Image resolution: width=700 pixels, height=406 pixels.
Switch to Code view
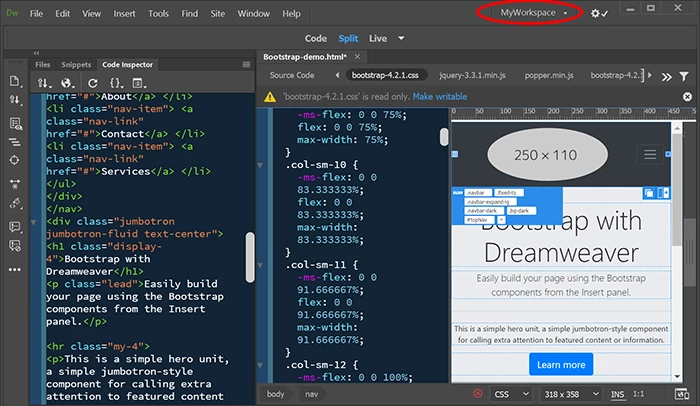[316, 38]
